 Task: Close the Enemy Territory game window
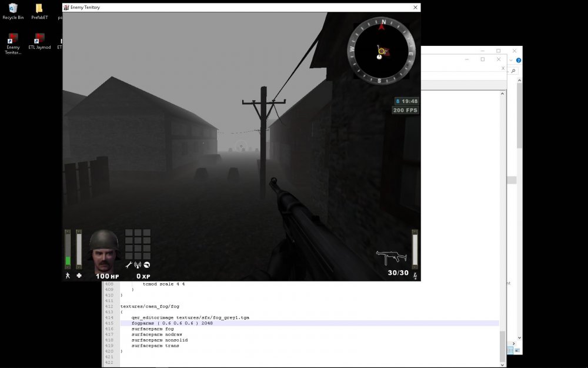click(x=415, y=7)
